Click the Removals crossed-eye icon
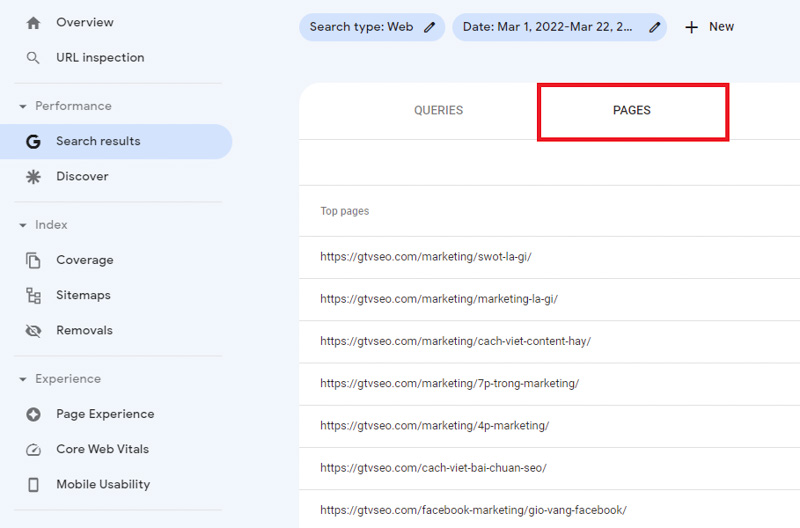 [33, 331]
